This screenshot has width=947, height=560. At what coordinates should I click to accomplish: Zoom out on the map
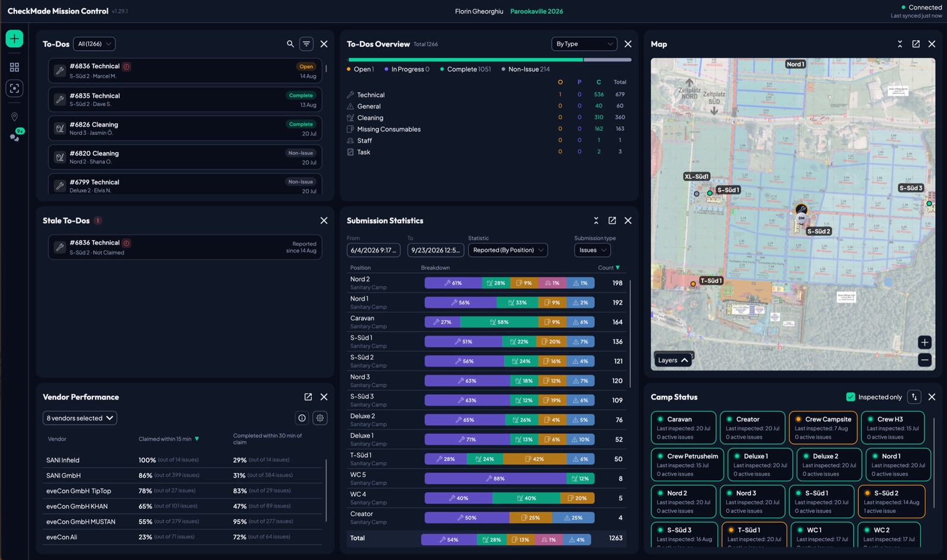[925, 359]
